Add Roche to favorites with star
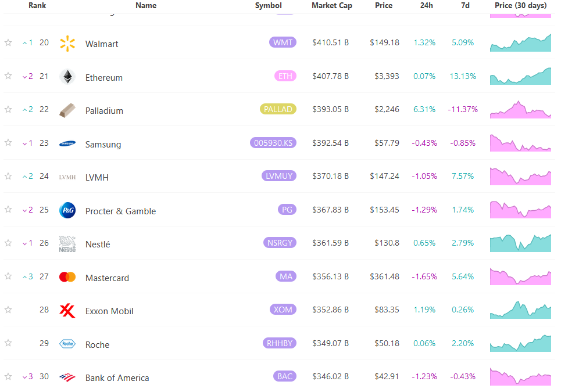This screenshot has height=392, width=561. [x=8, y=344]
